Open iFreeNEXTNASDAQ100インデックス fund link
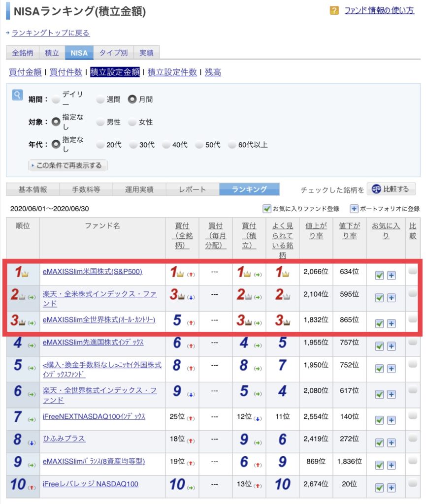The width and height of the screenshot is (426, 504). 94,416
